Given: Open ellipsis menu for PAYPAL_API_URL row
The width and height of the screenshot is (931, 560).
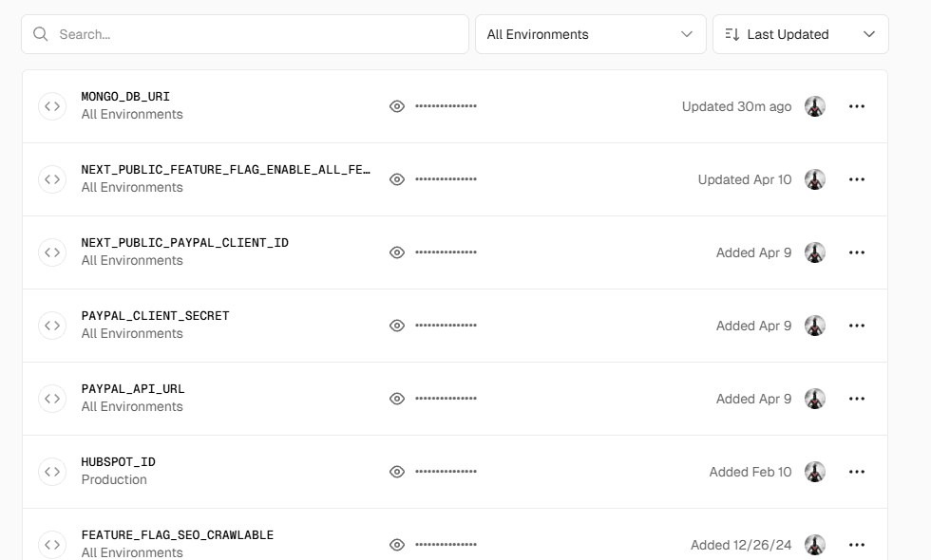Looking at the screenshot, I should [x=856, y=399].
